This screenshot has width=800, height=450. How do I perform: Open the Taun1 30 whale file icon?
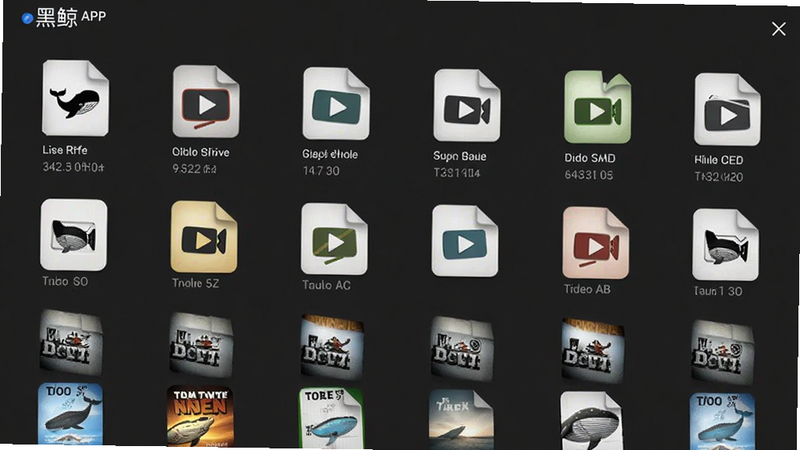726,245
